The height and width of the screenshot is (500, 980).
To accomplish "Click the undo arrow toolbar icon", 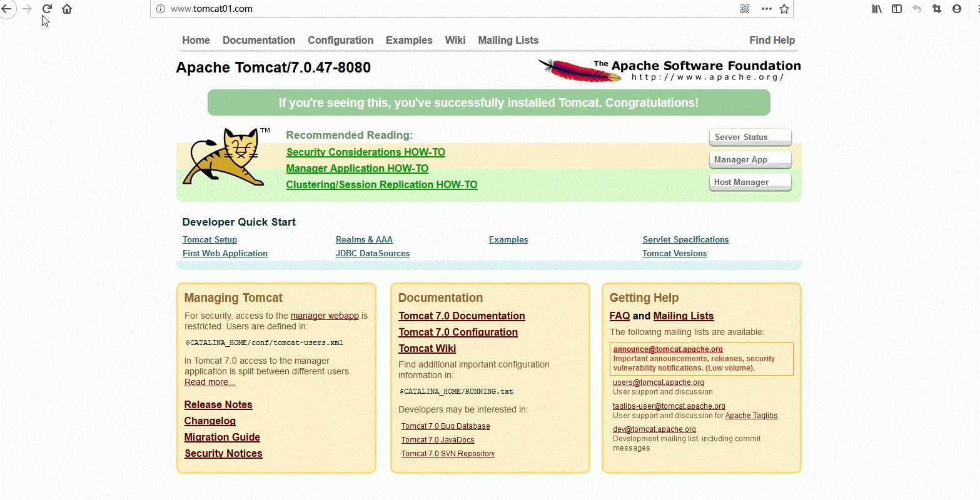I will (917, 9).
